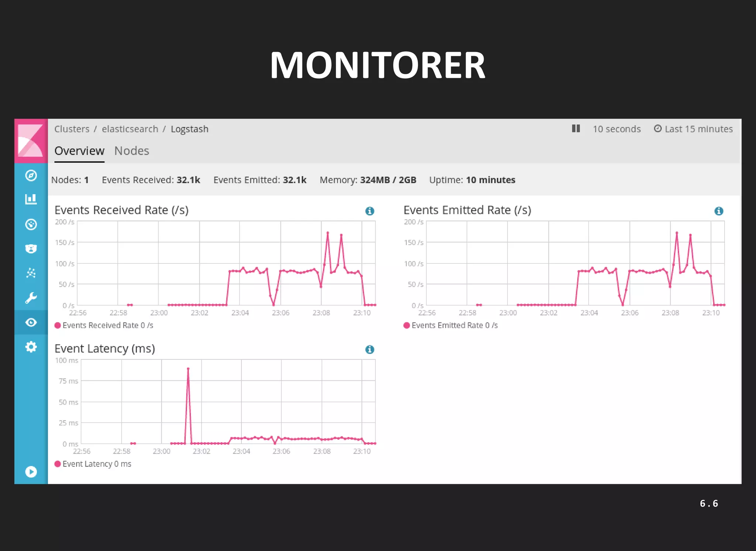This screenshot has width=756, height=551.
Task: Go to Clusters breadcrumb
Action: point(72,129)
